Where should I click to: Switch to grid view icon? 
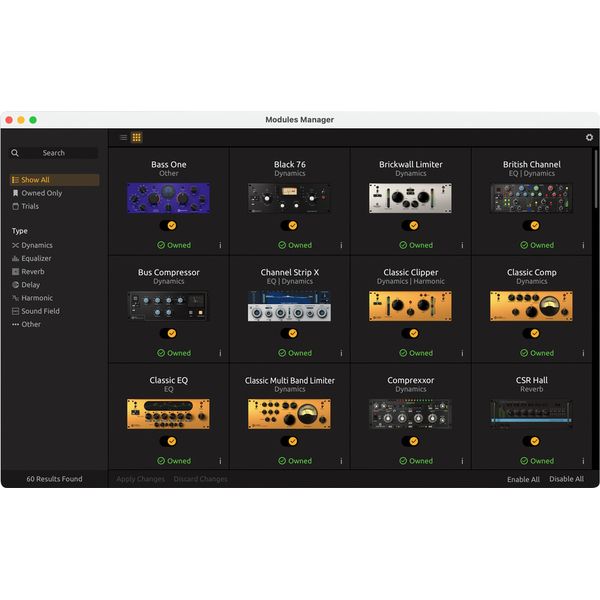click(137, 137)
